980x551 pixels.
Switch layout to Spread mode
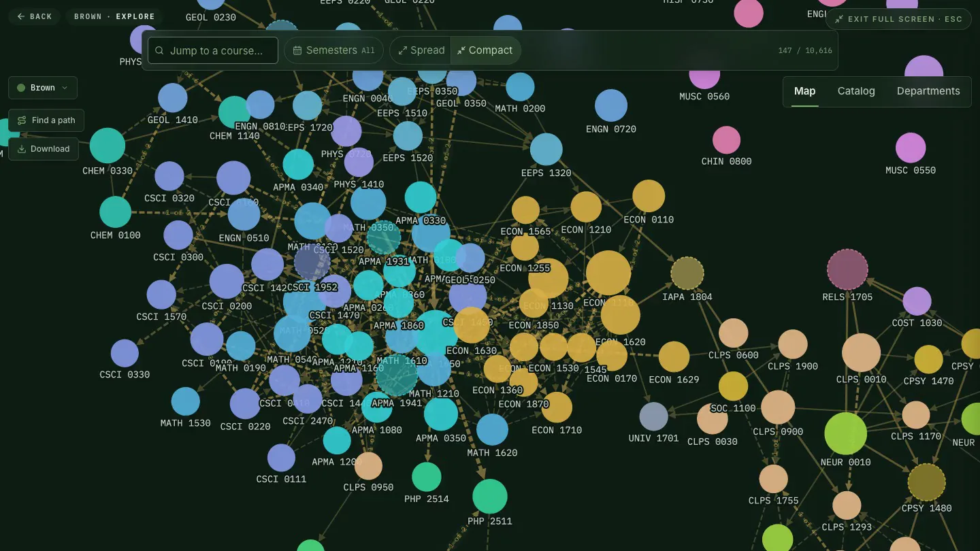coord(421,50)
